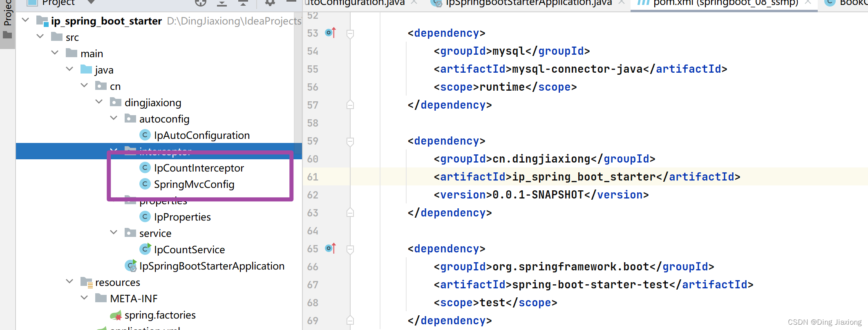Click fold end marker on line 57
The image size is (868, 330).
coord(350,105)
